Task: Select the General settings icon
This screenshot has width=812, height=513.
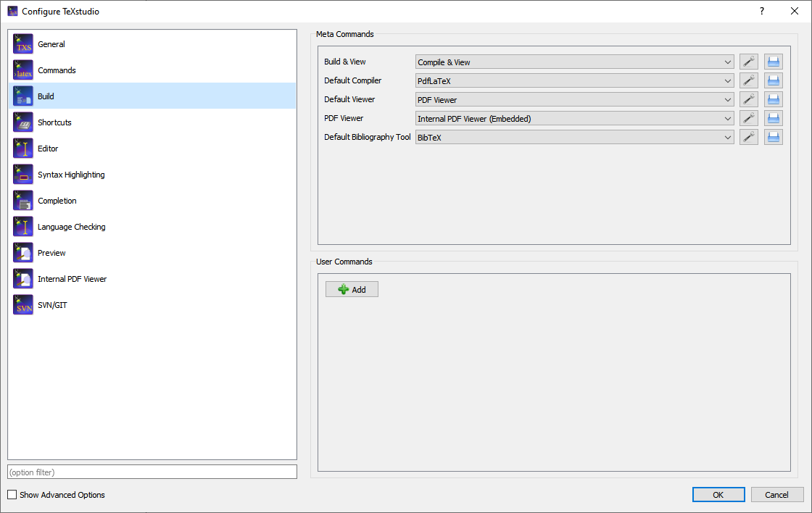Action: pos(22,43)
